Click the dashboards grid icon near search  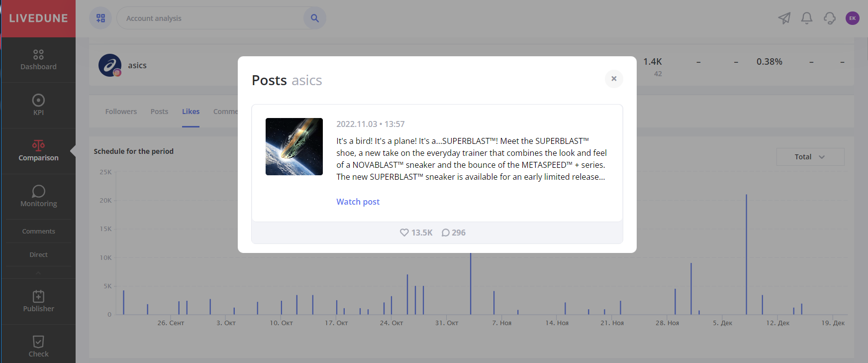click(100, 18)
